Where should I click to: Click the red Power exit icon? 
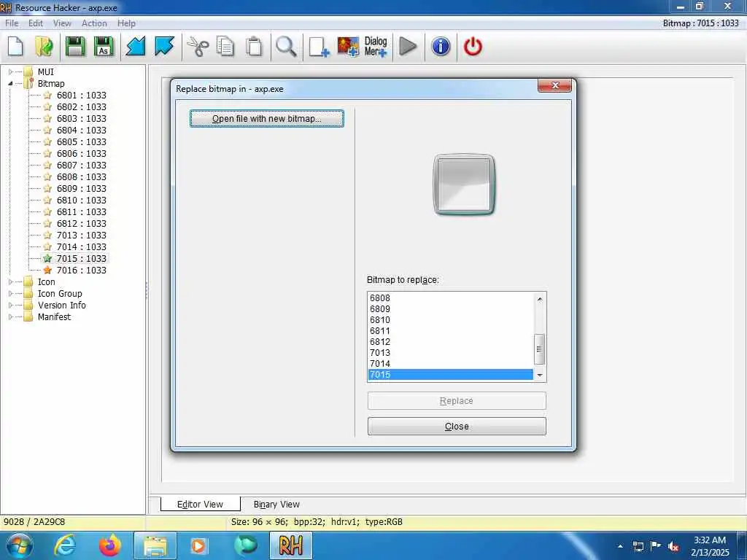click(473, 47)
